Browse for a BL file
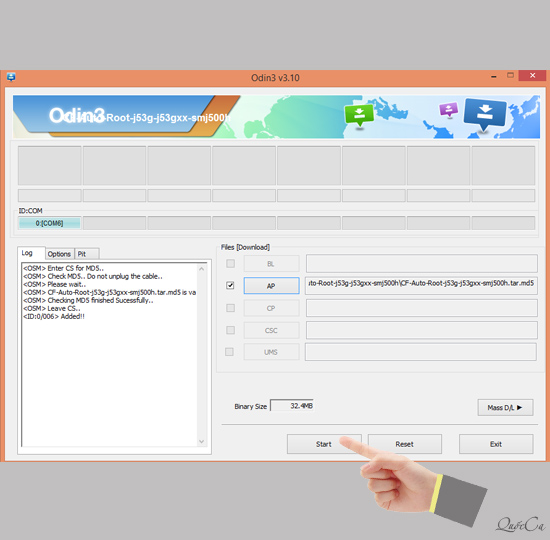 coord(271,264)
